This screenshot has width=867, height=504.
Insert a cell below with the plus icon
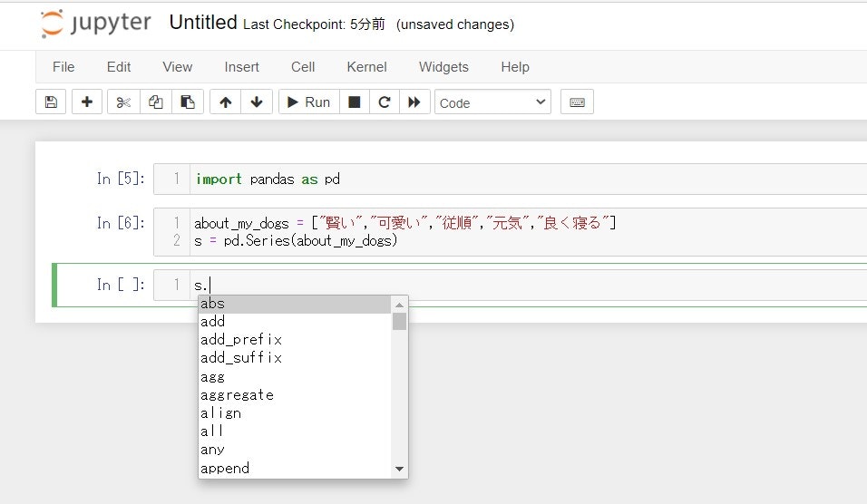pos(87,102)
